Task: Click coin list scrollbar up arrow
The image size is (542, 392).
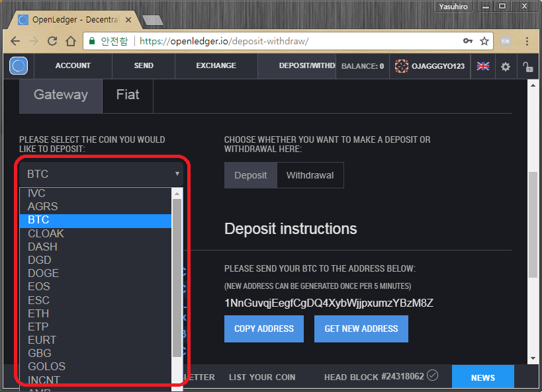Action: point(177,194)
